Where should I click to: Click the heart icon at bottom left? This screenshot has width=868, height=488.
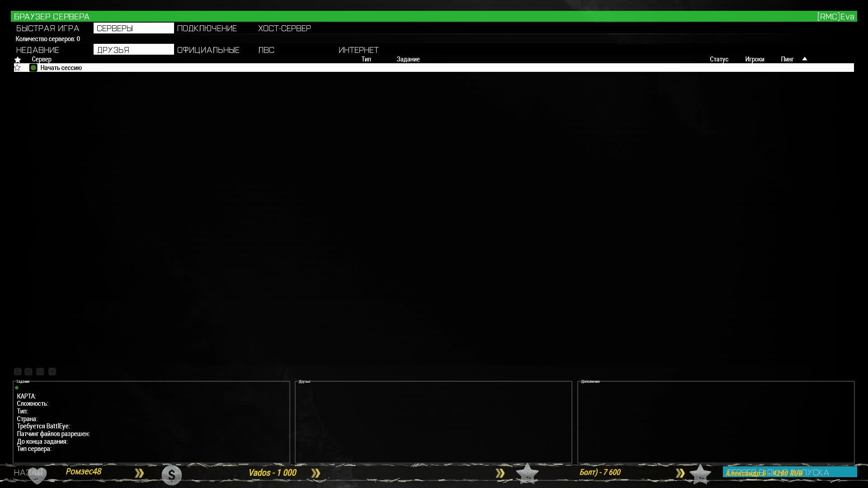(38, 475)
